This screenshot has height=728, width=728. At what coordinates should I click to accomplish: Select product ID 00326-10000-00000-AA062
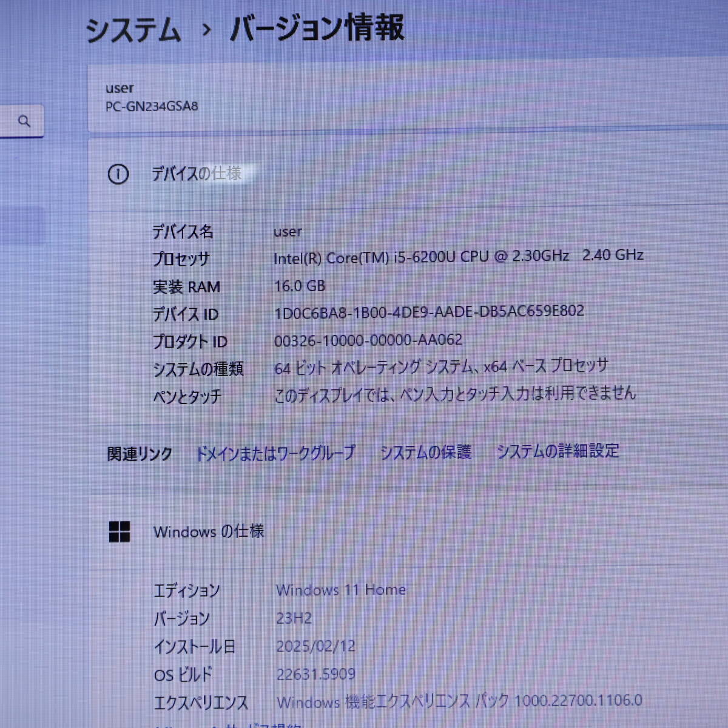368,340
